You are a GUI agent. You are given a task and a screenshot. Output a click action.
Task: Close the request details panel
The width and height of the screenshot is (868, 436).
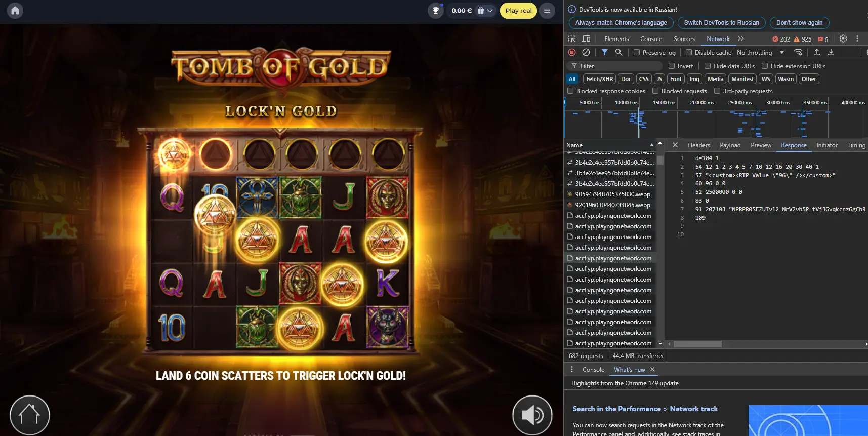pyautogui.click(x=675, y=145)
